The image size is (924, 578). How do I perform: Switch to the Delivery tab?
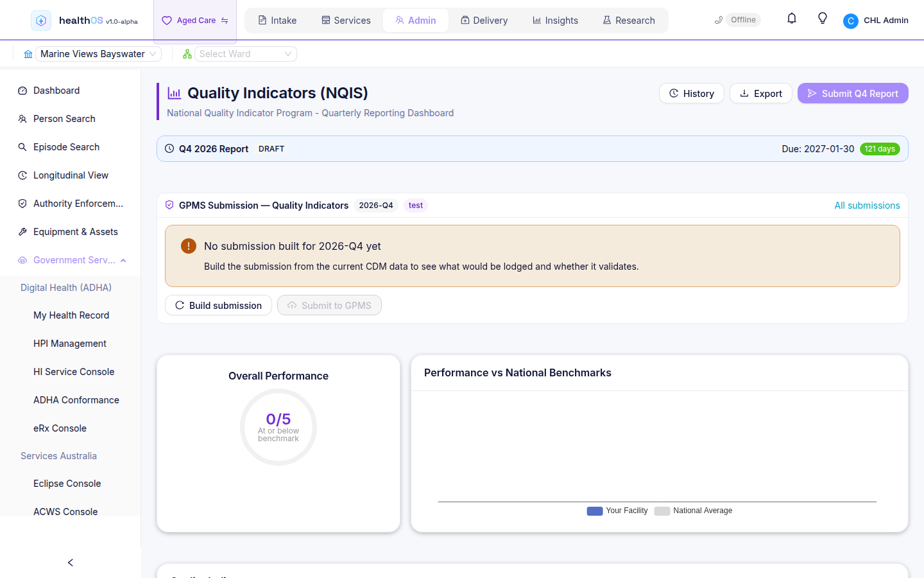pyautogui.click(x=484, y=21)
